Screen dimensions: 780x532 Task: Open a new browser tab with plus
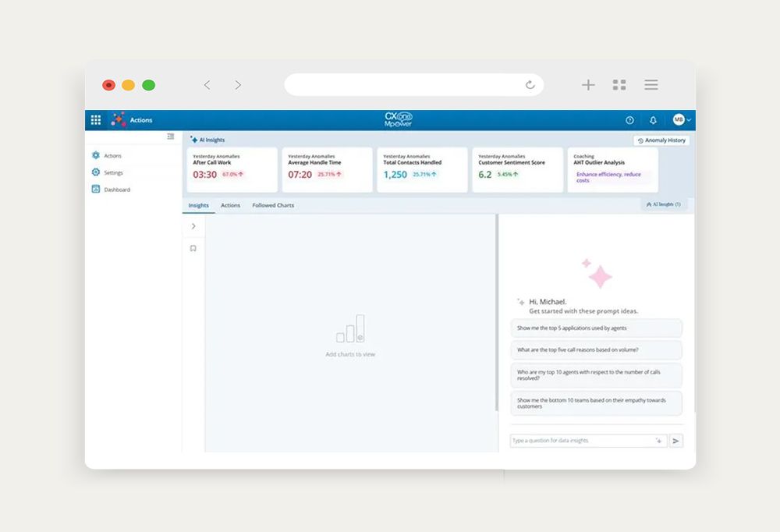pos(588,85)
